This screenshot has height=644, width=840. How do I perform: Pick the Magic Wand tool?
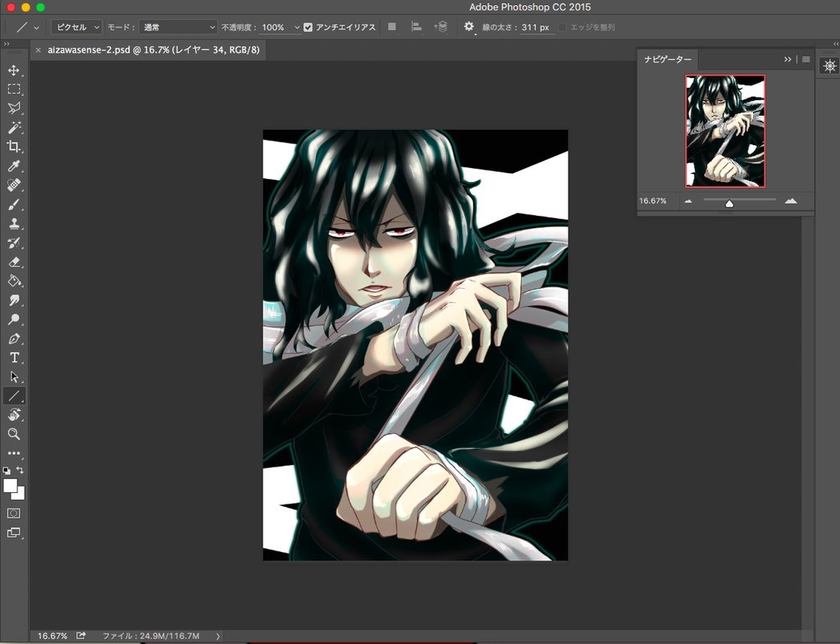(x=14, y=127)
